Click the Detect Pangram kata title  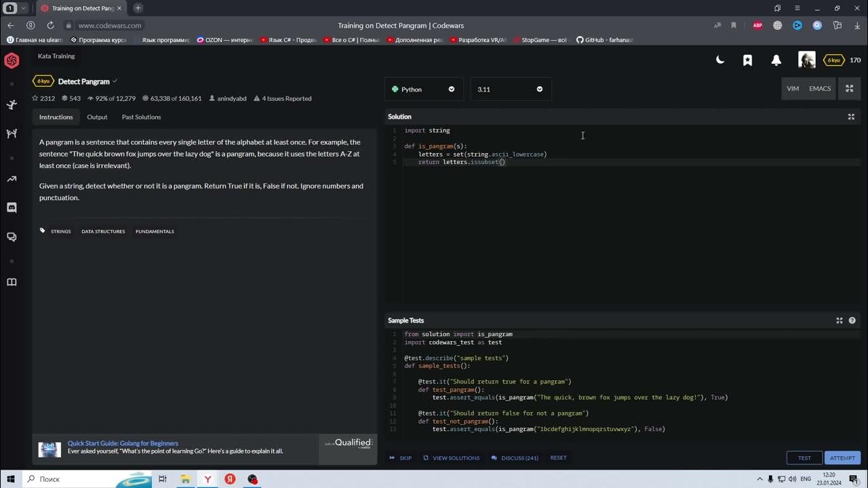click(83, 81)
